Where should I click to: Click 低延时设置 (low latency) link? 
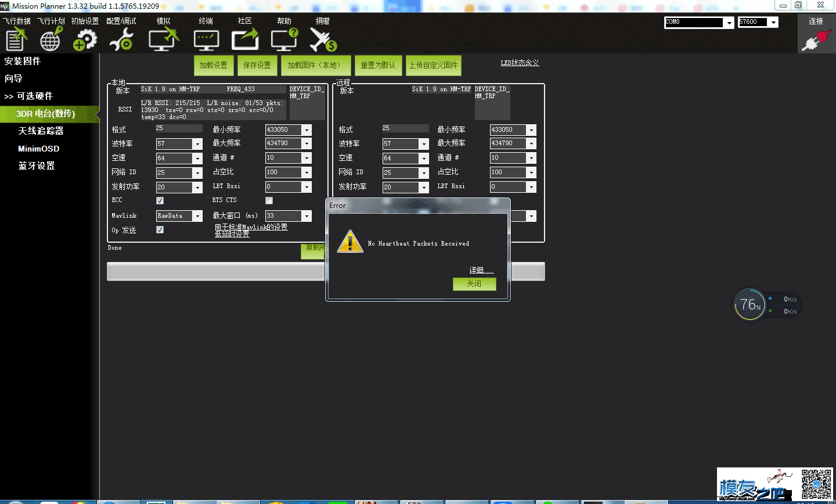(232, 234)
